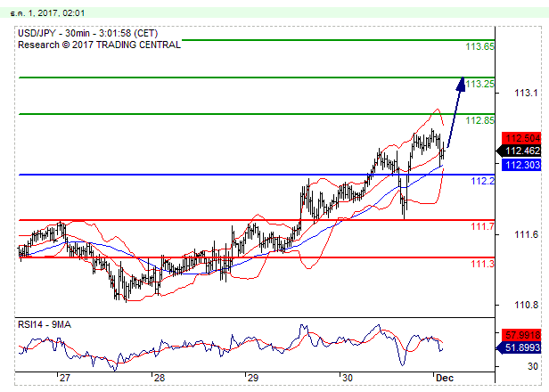Click the Trading Central research copyright text

(x=99, y=45)
